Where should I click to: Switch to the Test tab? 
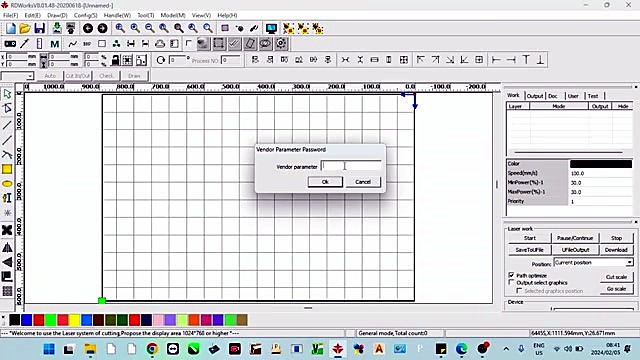593,96
